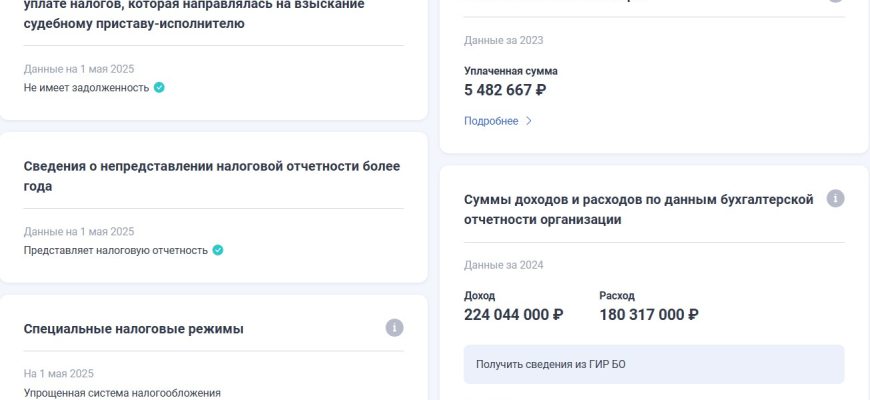Select the expense value "180 317 000 ₽"
870x400 pixels.
[x=649, y=314]
